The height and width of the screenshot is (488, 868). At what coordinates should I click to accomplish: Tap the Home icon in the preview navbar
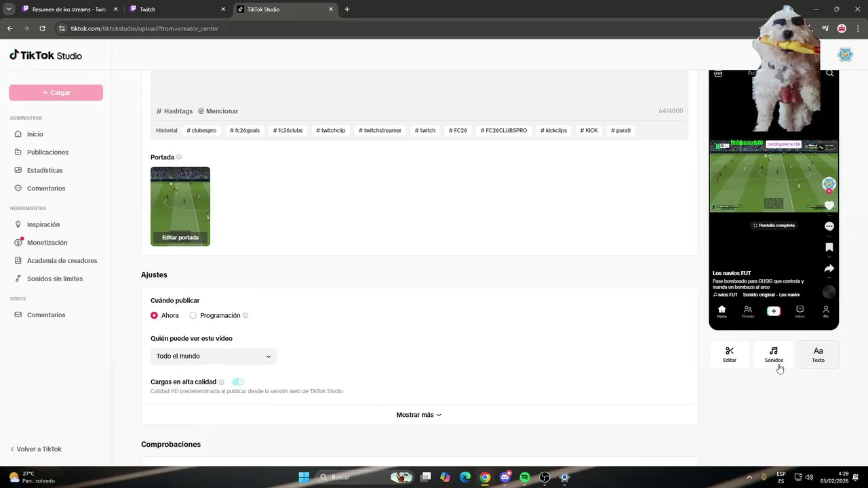(x=722, y=311)
